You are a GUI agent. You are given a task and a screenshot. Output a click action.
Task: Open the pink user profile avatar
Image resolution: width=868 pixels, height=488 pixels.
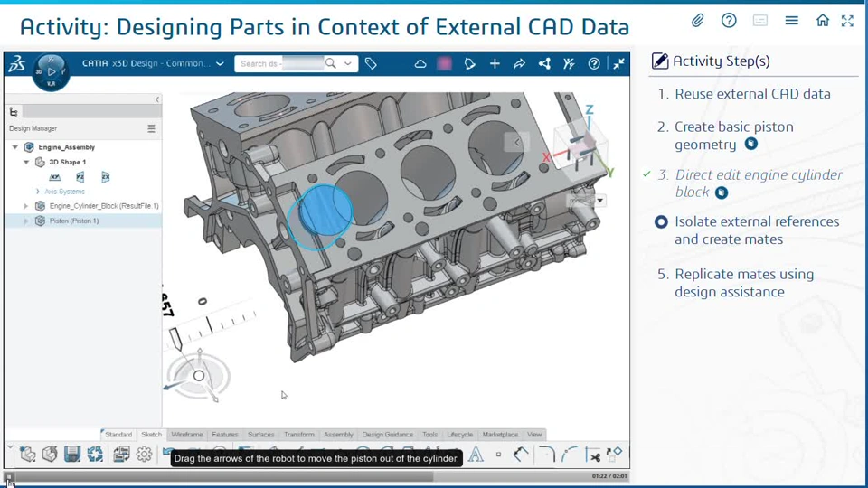click(x=445, y=64)
